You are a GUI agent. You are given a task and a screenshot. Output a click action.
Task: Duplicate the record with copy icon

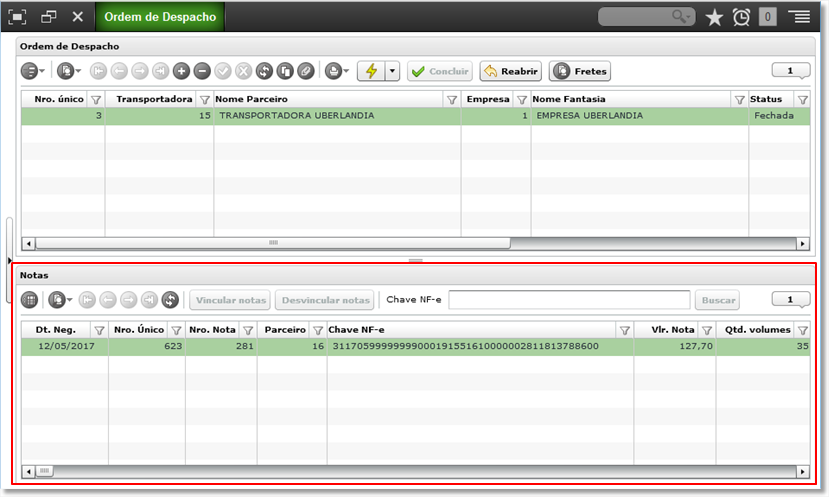coord(285,71)
